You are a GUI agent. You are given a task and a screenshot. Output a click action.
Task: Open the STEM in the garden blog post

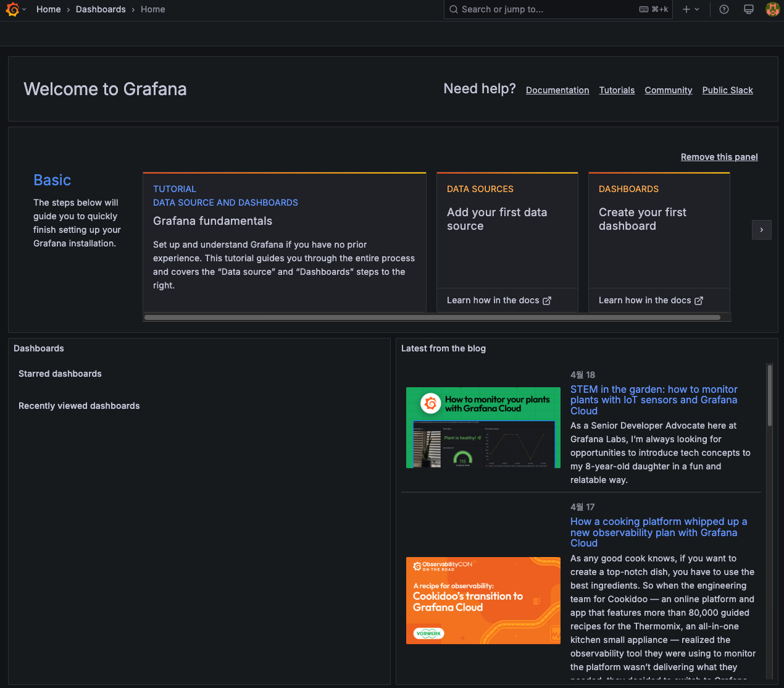pyautogui.click(x=654, y=400)
